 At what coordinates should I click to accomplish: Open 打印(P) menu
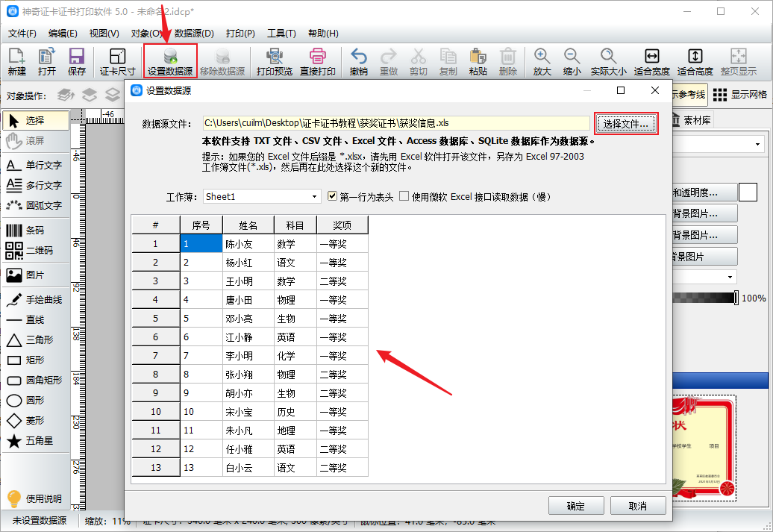[240, 34]
